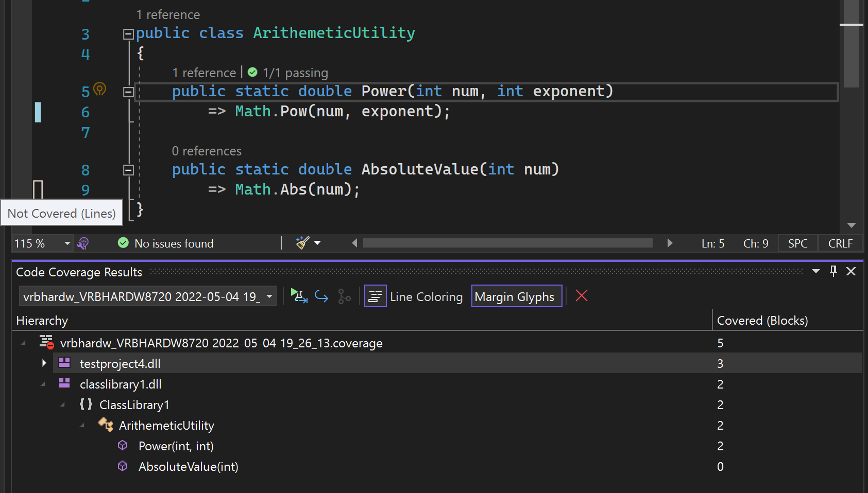Pin the Code Coverage Results panel
Image resolution: width=868 pixels, height=493 pixels.
833,271
